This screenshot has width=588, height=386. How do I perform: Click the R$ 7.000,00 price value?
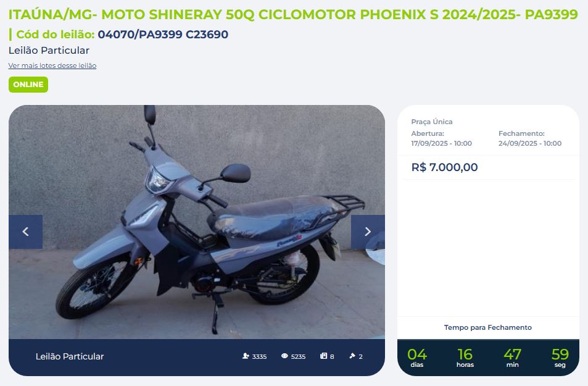(444, 167)
